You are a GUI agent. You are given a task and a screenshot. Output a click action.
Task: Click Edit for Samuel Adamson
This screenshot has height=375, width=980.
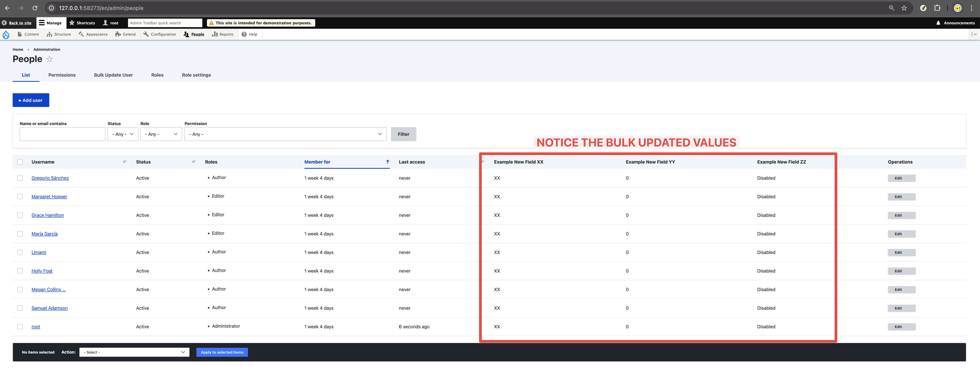[901, 308]
